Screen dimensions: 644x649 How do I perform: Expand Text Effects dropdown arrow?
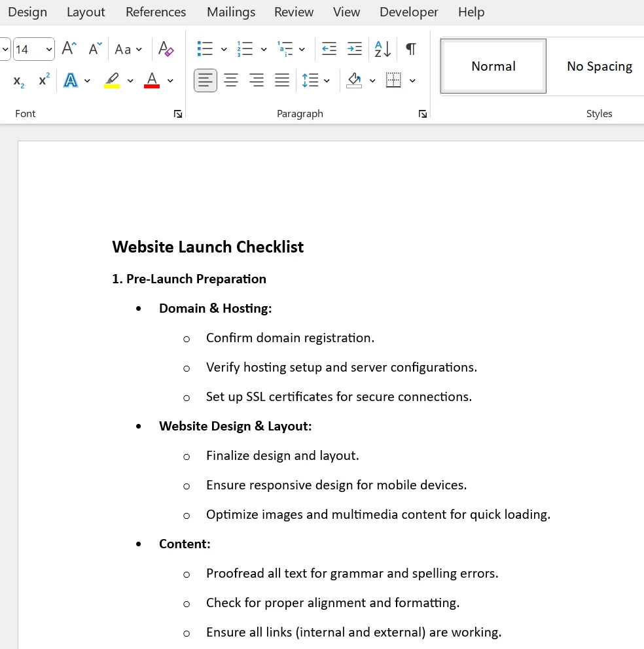click(87, 80)
